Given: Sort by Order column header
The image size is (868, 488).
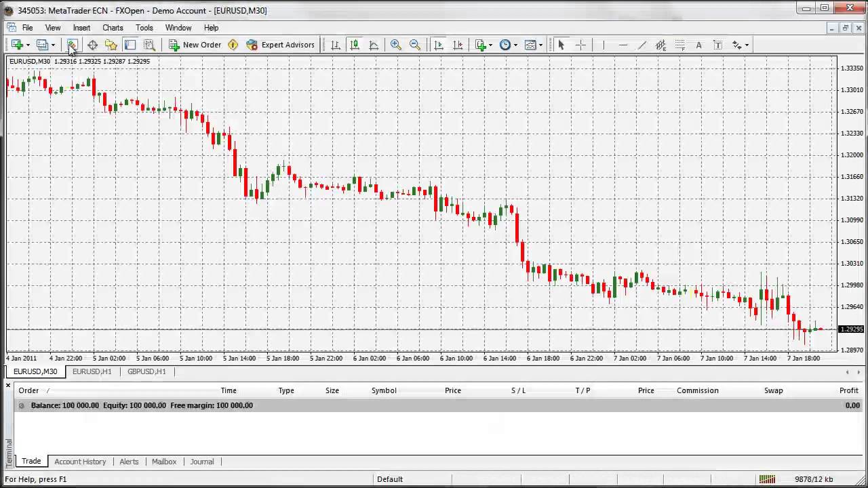Looking at the screenshot, I should [x=28, y=390].
